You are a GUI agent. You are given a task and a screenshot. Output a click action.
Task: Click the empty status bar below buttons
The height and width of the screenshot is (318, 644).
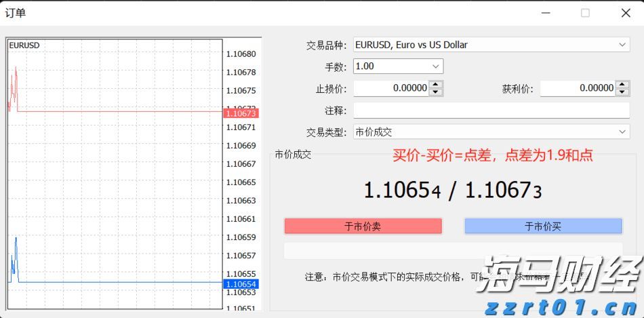coord(453,251)
